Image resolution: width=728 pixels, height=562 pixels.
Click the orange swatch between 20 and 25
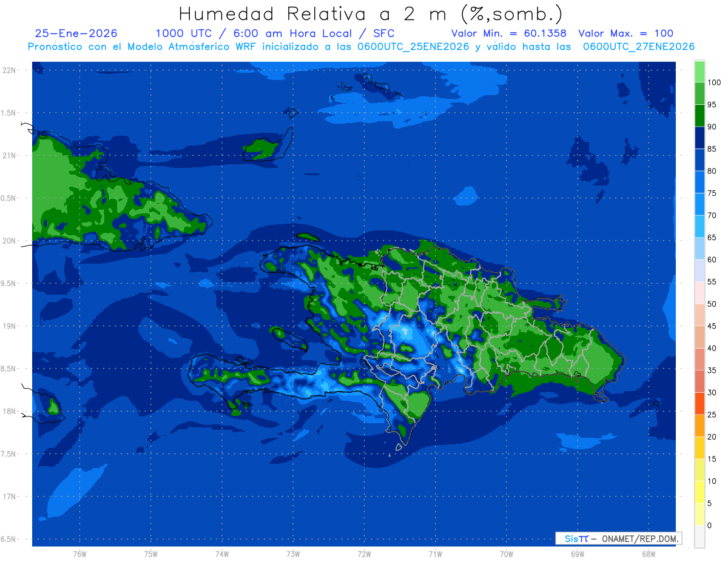click(x=699, y=426)
